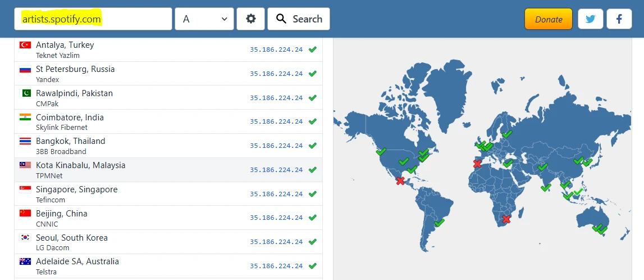This screenshot has height=280, width=644.
Task: Click the Thailand flag for Bangkok
Action: pyautogui.click(x=25, y=141)
